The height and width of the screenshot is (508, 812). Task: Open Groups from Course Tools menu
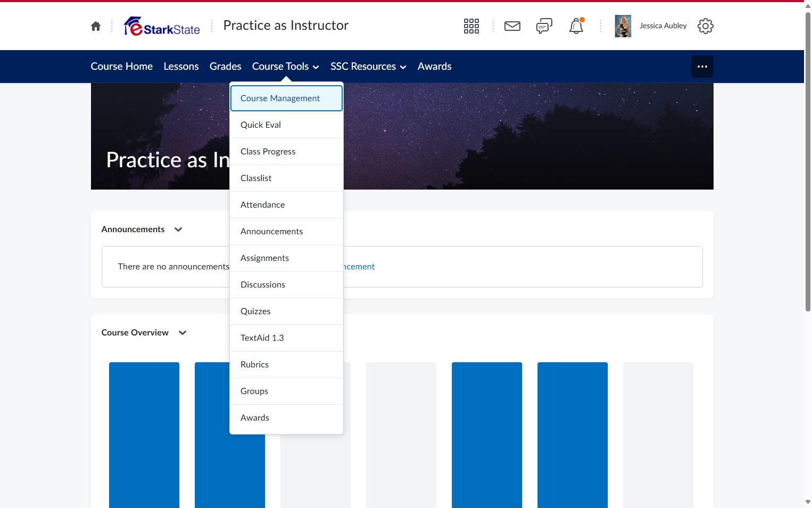click(286, 391)
